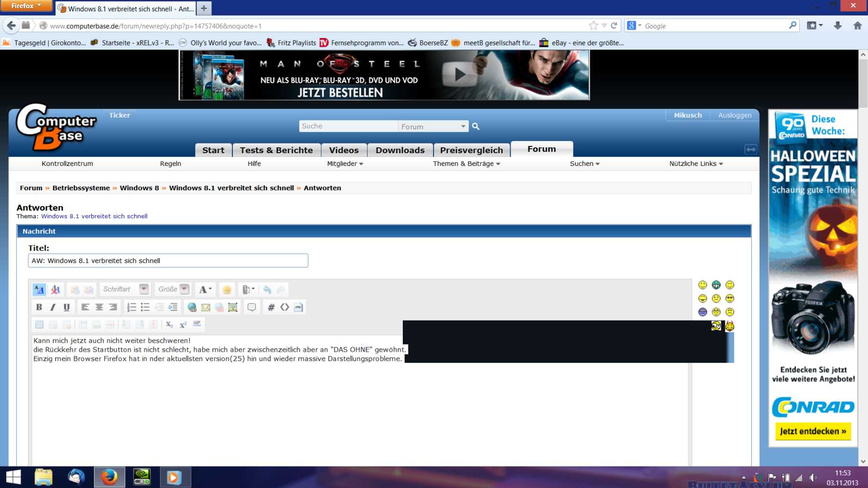Align text left
The image size is (868, 488).
85,307
